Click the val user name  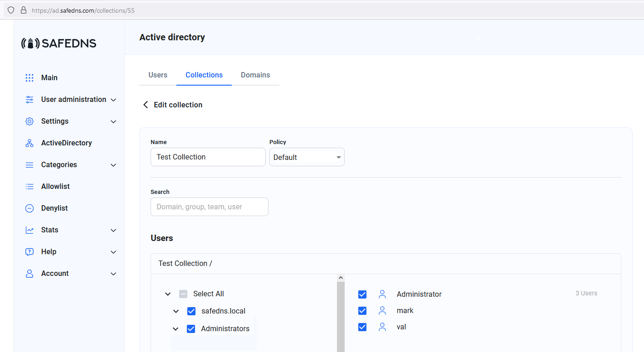coord(401,327)
